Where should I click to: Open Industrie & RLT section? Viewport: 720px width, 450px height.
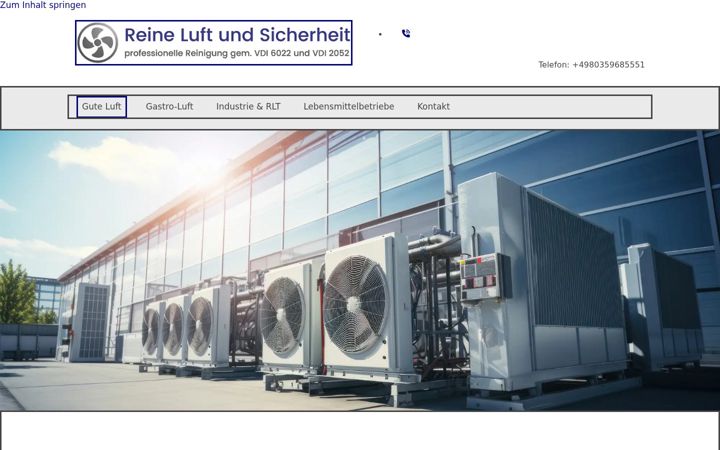click(248, 107)
